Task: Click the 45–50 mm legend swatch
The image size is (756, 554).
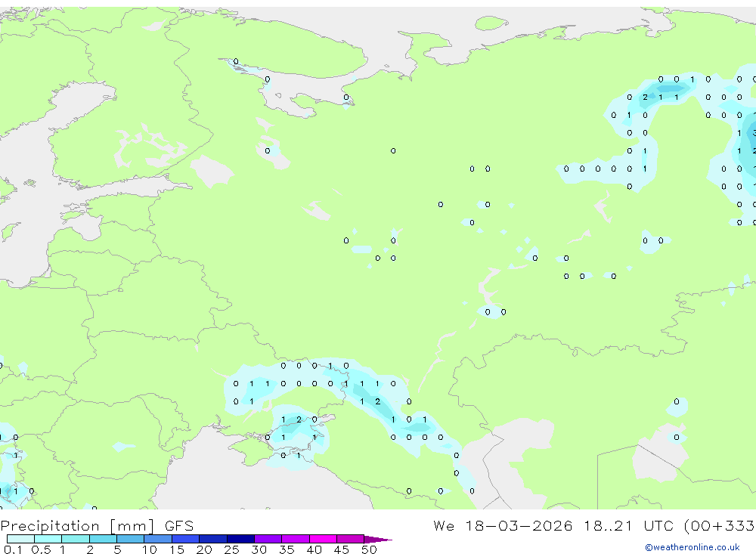Action: (351, 539)
